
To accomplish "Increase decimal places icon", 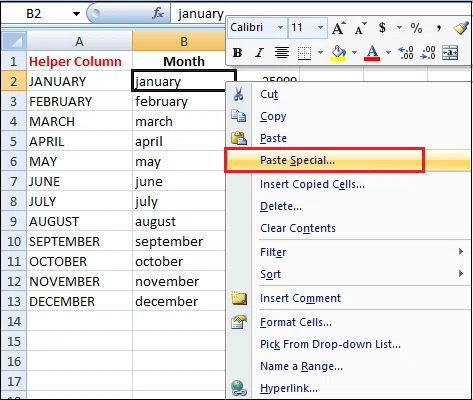I will pos(406,53).
